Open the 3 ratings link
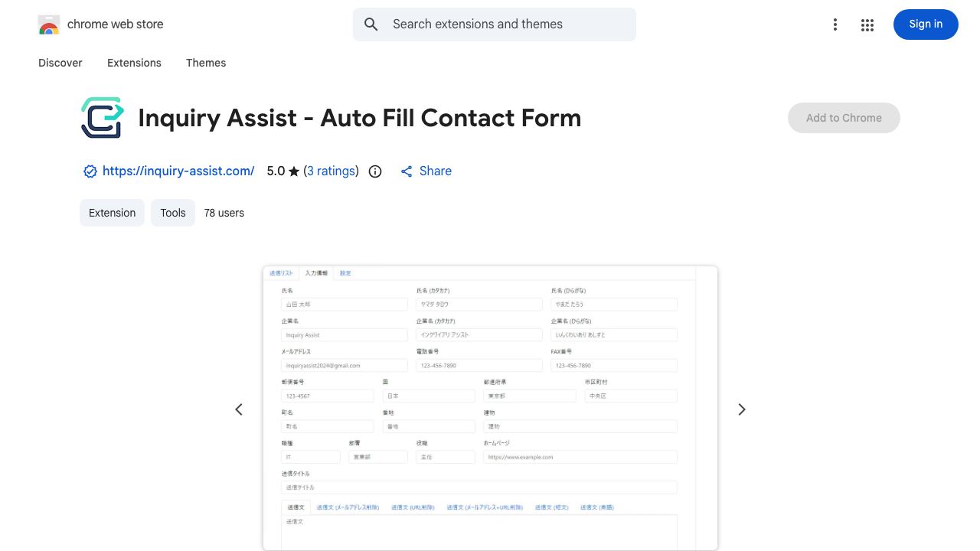This screenshot has height=551, width=980. [x=331, y=171]
